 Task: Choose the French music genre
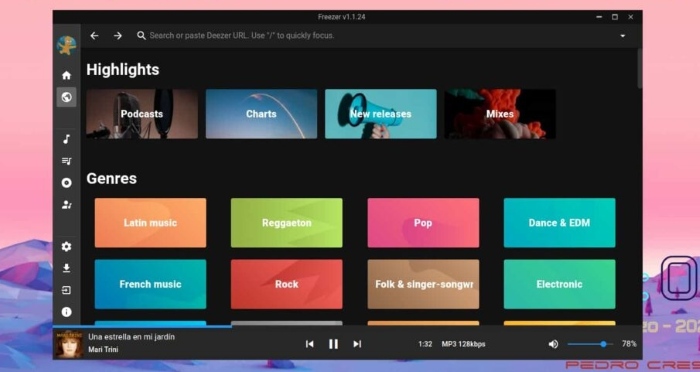point(150,284)
